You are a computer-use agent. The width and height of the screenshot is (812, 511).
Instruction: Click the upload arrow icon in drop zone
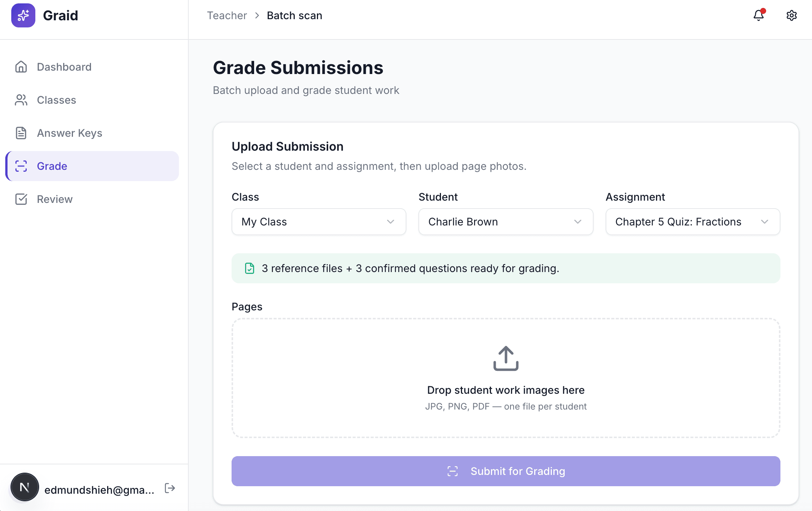pos(506,358)
